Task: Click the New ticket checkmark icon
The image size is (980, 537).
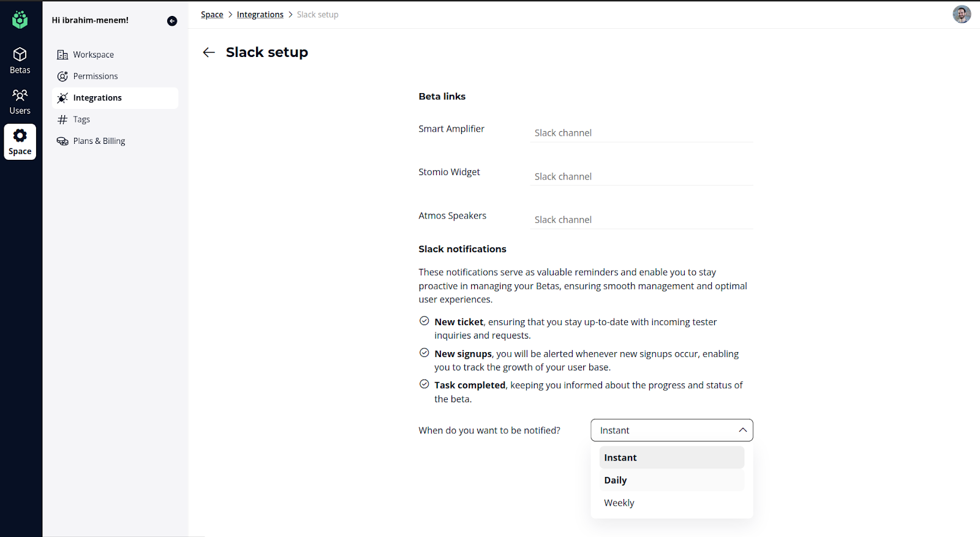Action: click(424, 321)
